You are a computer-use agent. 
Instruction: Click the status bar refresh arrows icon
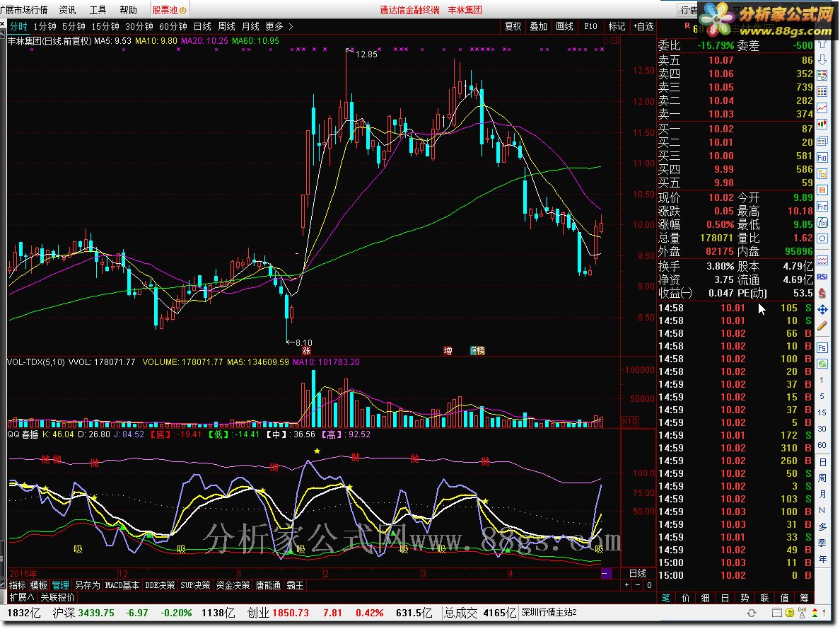click(x=752, y=613)
